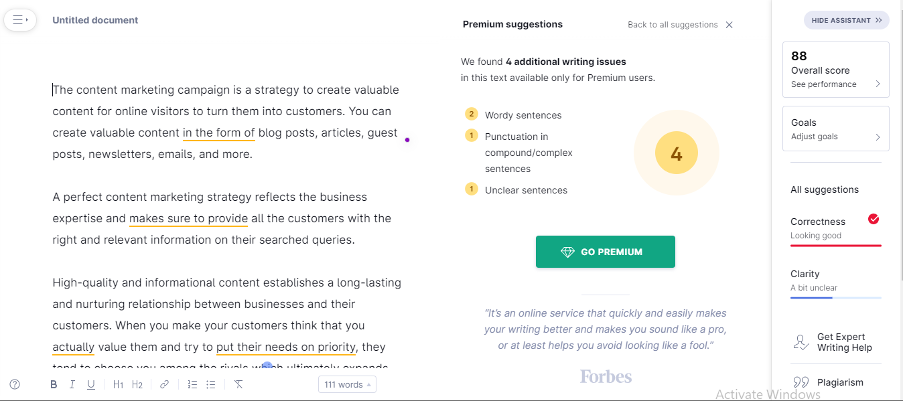Click the Untitled document title field
The height and width of the screenshot is (402, 904).
[96, 20]
